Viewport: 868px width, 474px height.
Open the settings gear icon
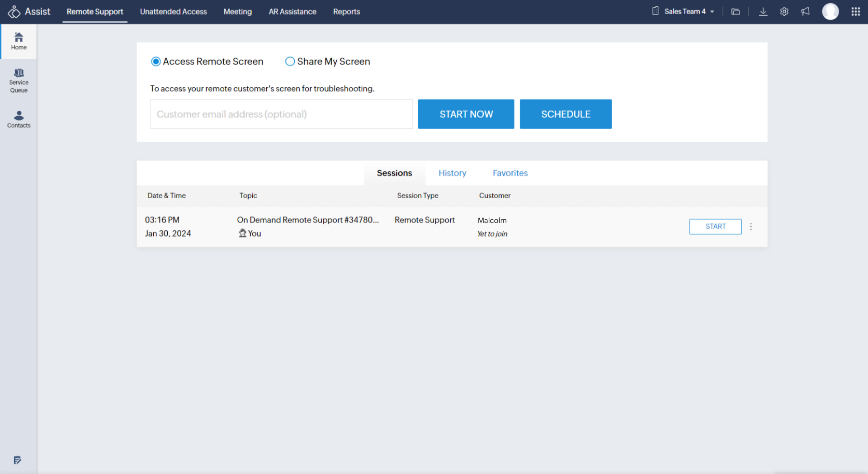click(x=784, y=12)
